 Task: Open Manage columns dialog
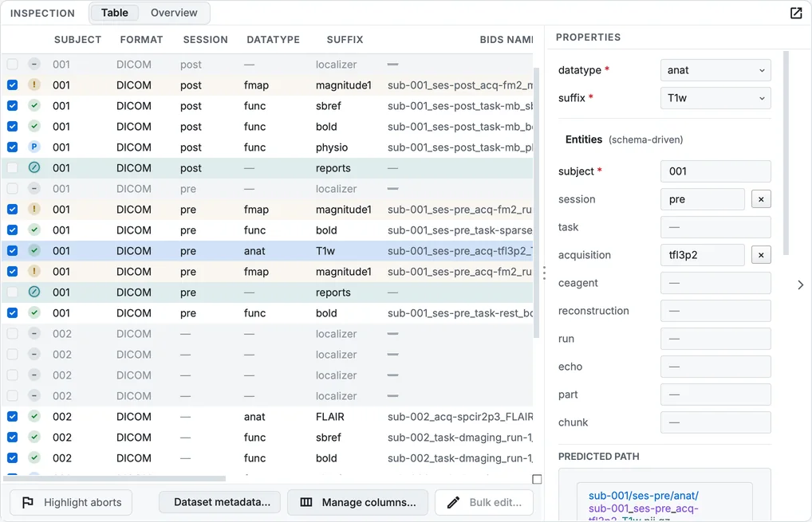pos(358,502)
